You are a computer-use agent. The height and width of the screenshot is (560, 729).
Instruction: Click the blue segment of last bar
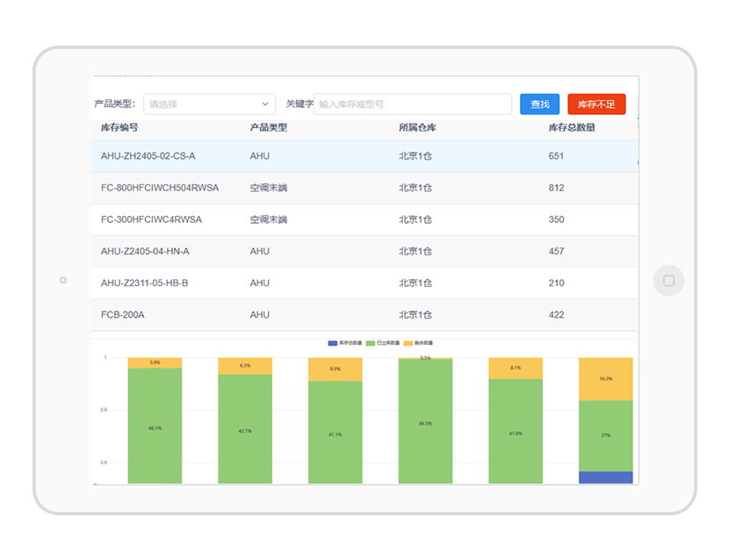(x=605, y=477)
